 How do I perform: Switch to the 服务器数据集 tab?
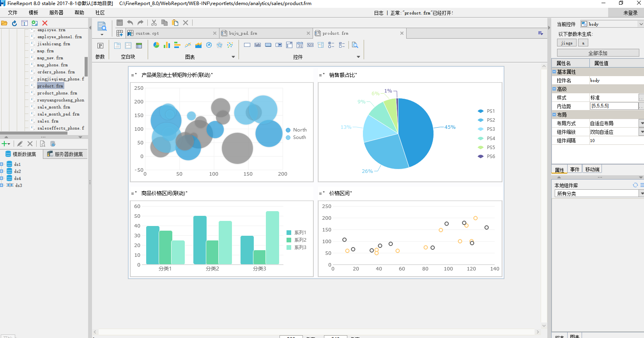tap(65, 154)
